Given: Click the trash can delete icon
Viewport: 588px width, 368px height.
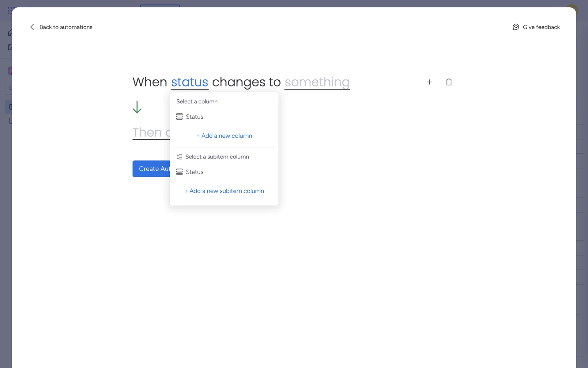Looking at the screenshot, I should pyautogui.click(x=449, y=82).
